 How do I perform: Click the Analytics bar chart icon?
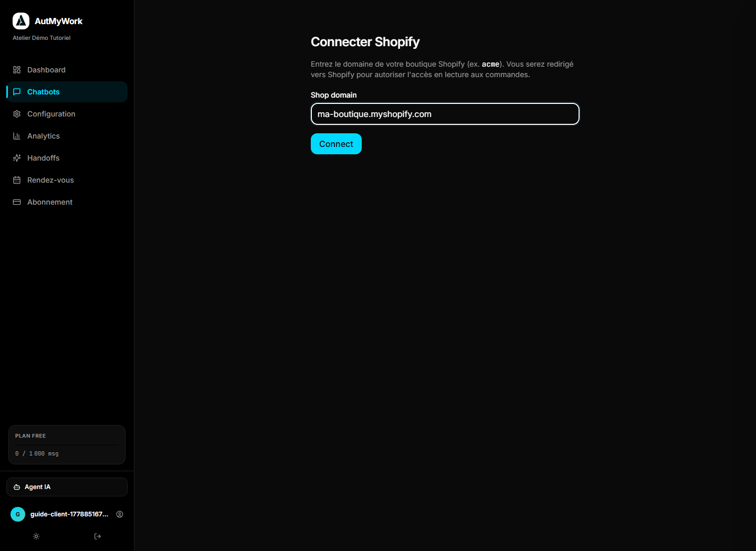(x=17, y=136)
